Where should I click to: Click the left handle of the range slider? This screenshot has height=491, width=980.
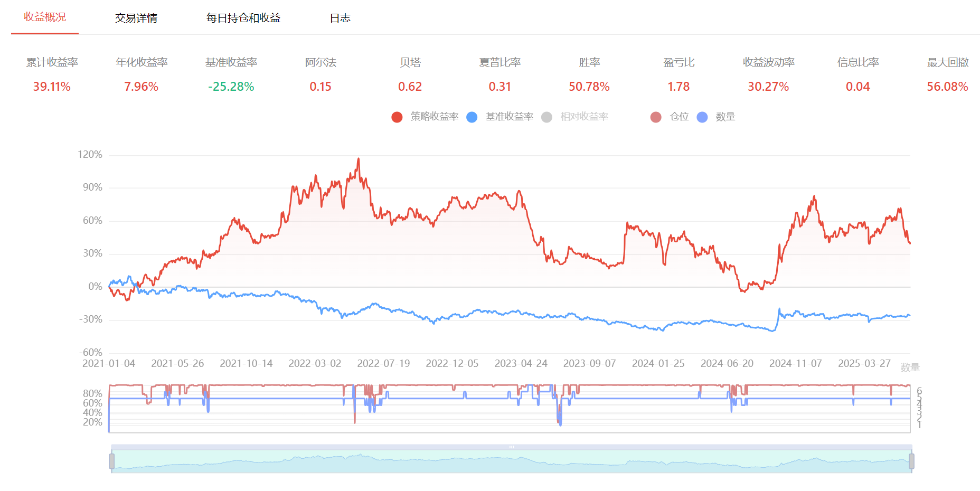(112, 461)
